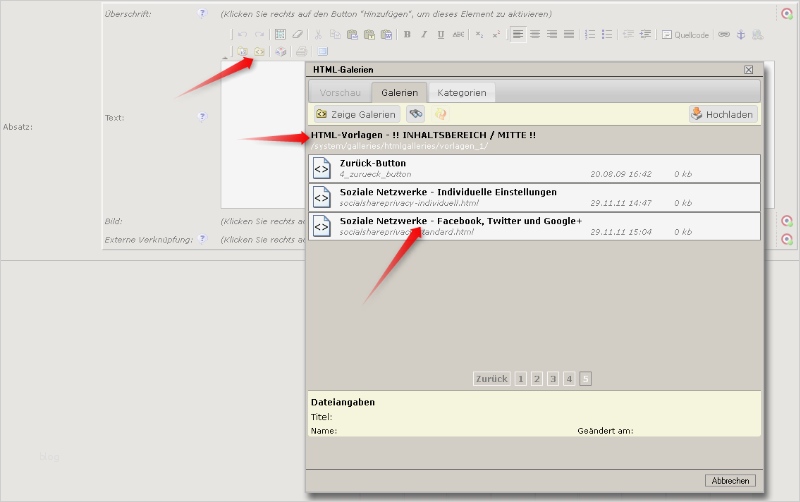Paste as plain text
Screen dimensions: 800x502
pyautogui.click(x=369, y=35)
